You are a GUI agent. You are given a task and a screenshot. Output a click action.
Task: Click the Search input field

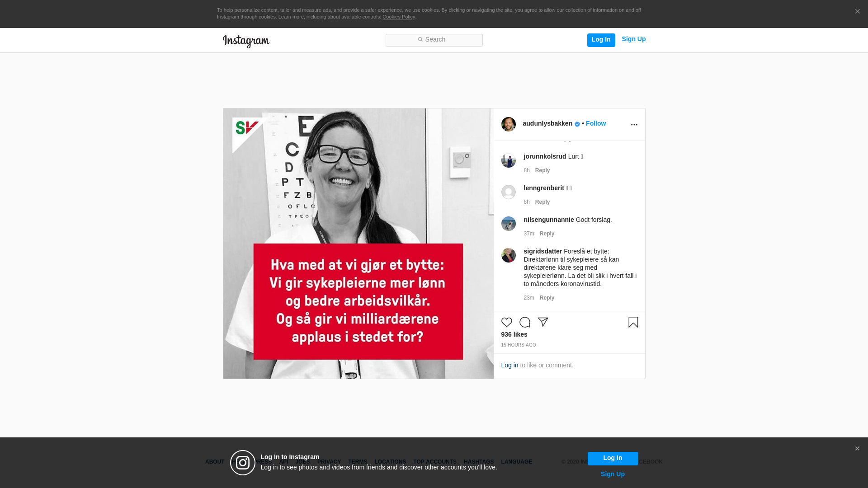434,40
